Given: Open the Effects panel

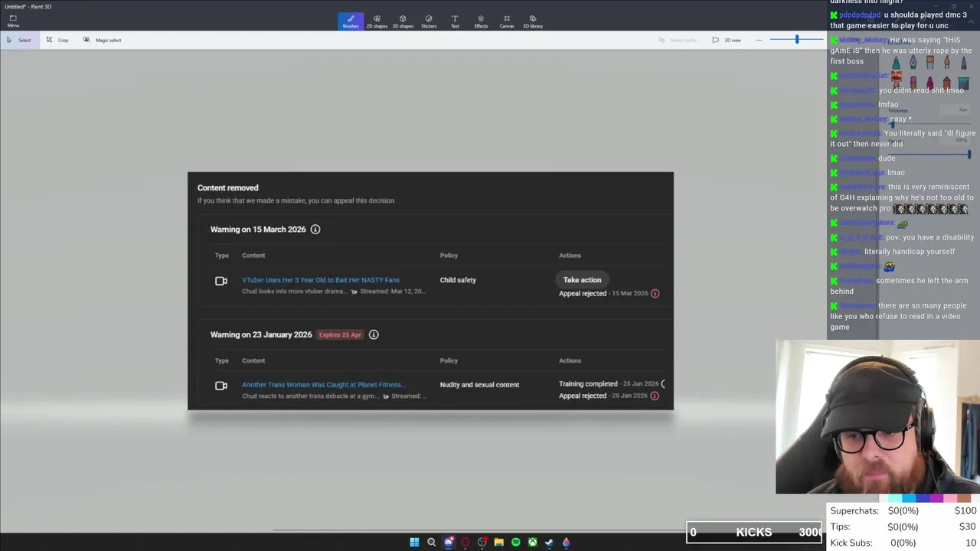Looking at the screenshot, I should pyautogui.click(x=481, y=21).
